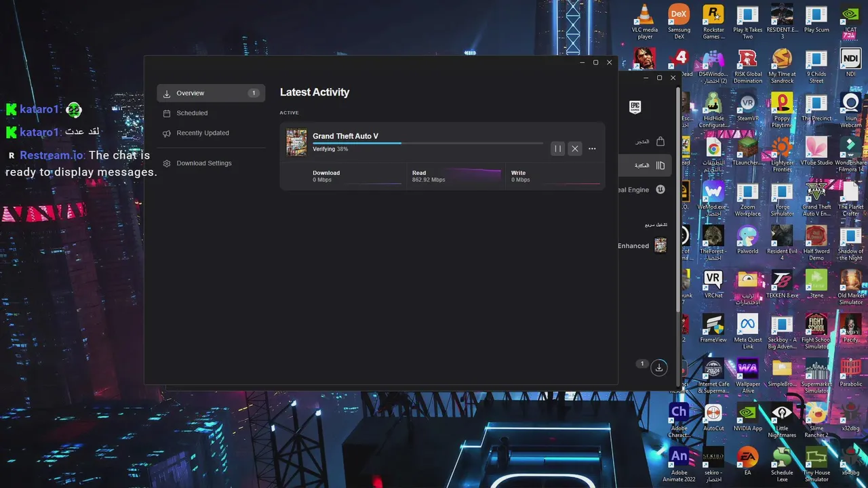Select the NVIDIA App desktop icon
The image size is (868, 488).
(x=747, y=417)
